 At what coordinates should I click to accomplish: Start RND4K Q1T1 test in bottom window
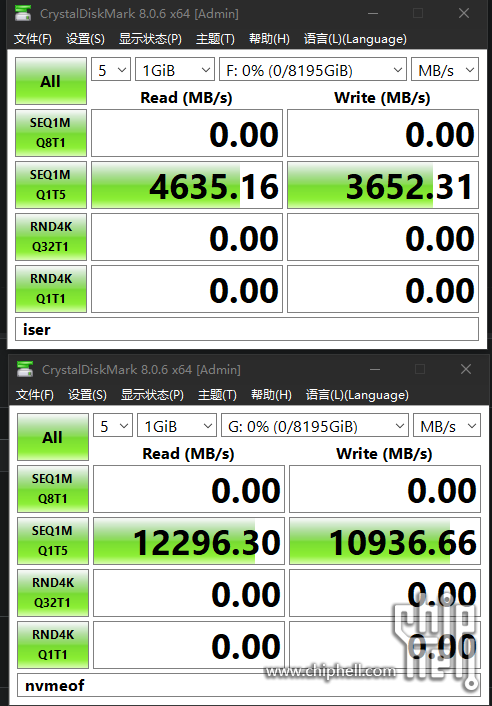(x=53, y=645)
